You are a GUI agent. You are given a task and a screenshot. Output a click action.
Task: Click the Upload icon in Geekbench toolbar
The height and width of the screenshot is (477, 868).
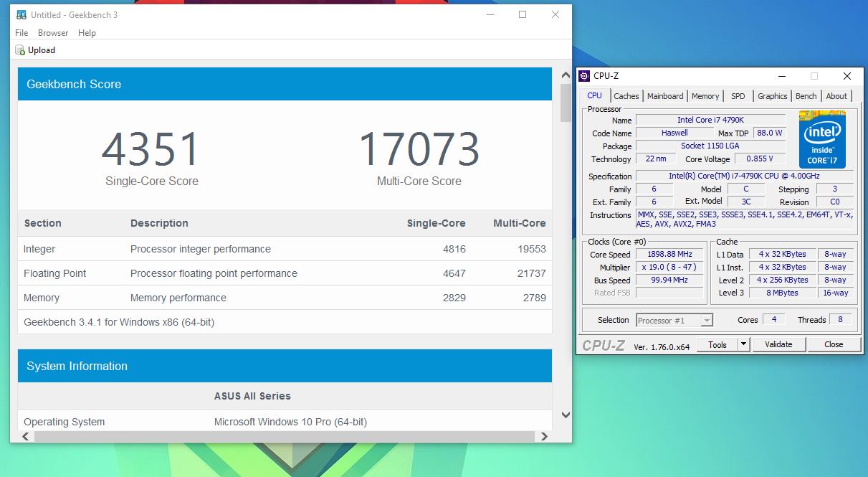(20, 50)
